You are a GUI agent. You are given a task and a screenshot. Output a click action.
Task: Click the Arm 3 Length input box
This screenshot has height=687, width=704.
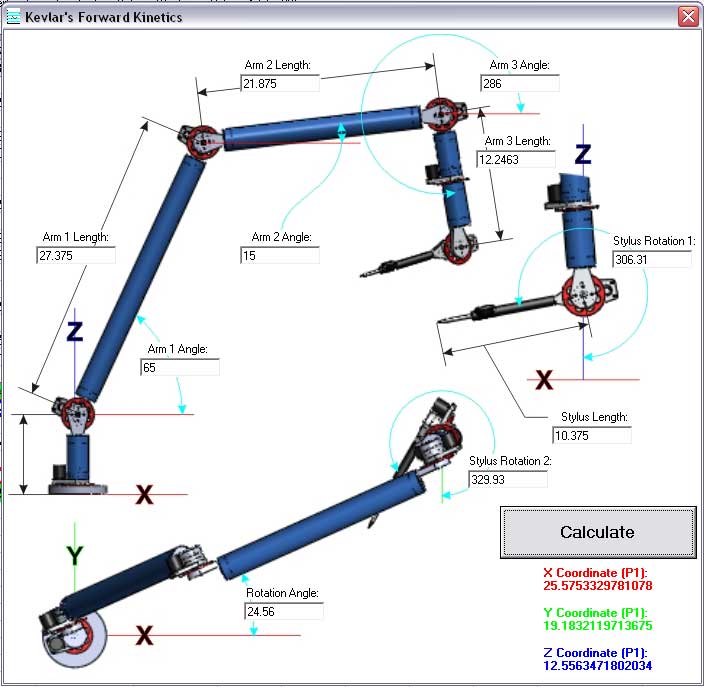point(516,159)
